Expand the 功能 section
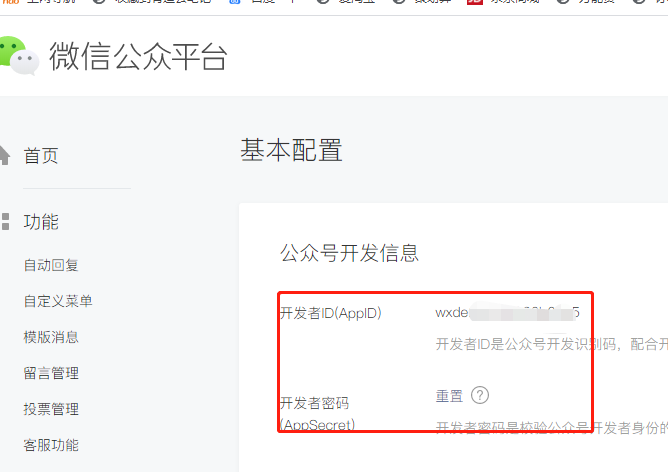The width and height of the screenshot is (668, 472). [x=41, y=222]
